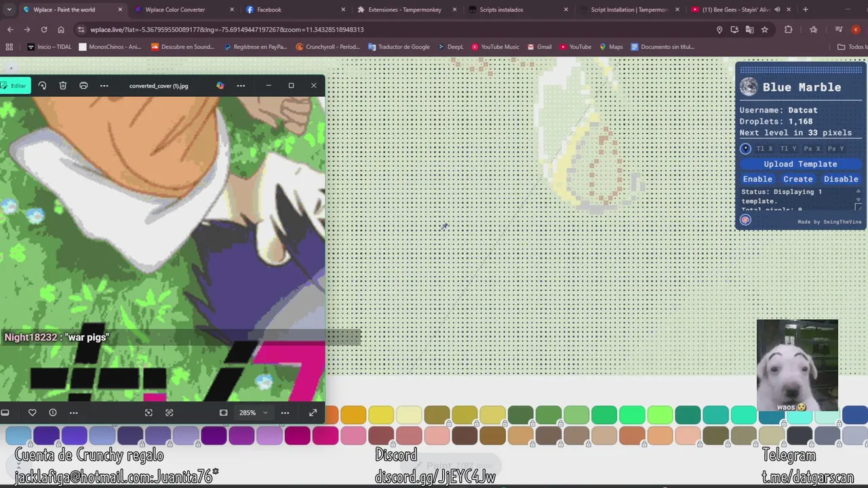Viewport: 868px width, 488px height.
Task: Open DeepL bookmark
Action: pyautogui.click(x=451, y=47)
